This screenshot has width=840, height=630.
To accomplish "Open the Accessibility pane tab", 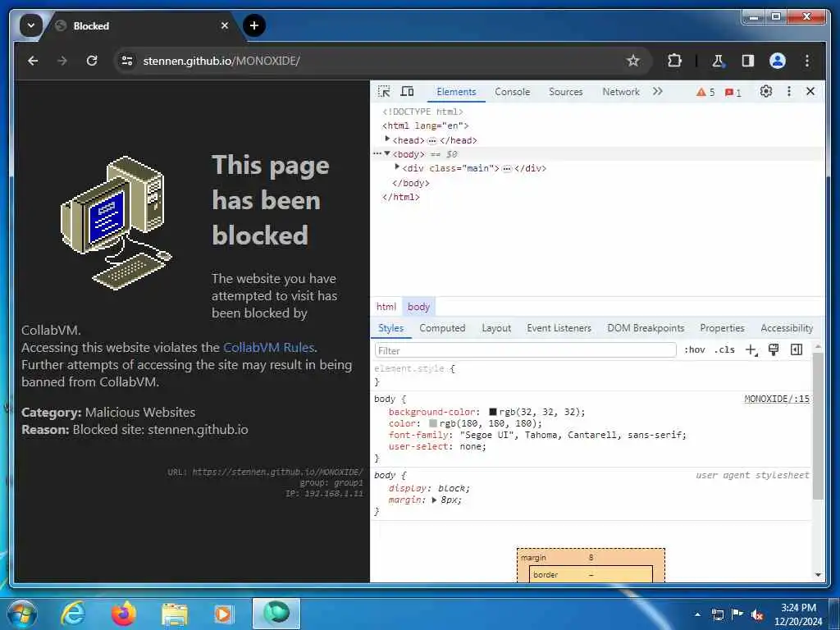I will [787, 328].
